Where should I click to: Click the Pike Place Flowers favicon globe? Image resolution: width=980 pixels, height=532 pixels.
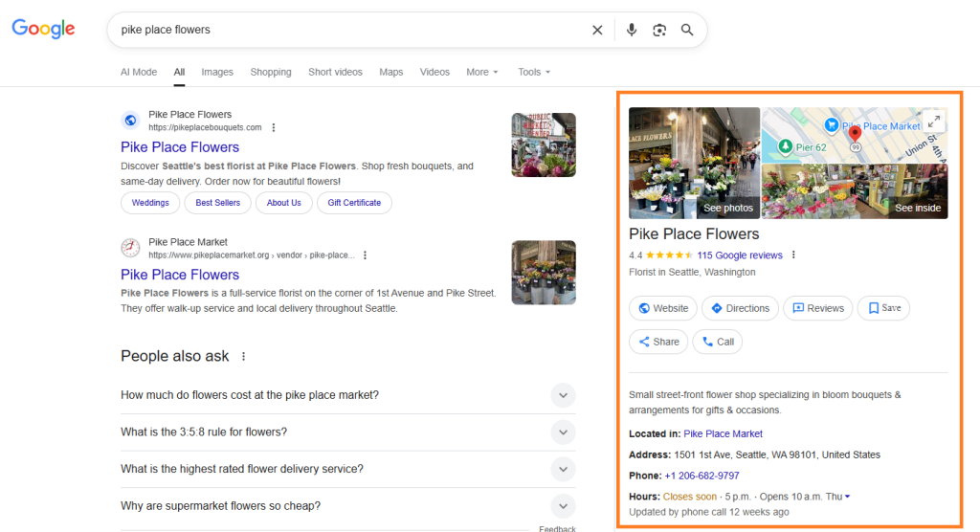[130, 121]
